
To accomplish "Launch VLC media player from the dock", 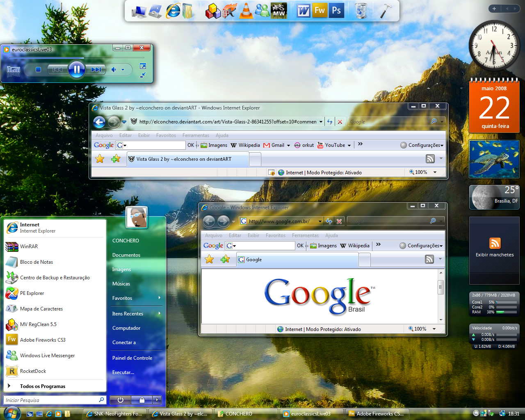I will [x=246, y=11].
